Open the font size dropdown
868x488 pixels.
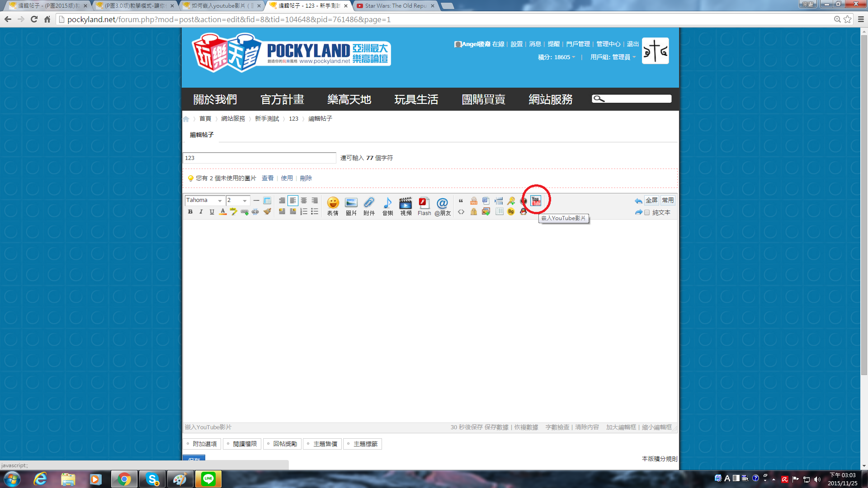pyautogui.click(x=238, y=200)
